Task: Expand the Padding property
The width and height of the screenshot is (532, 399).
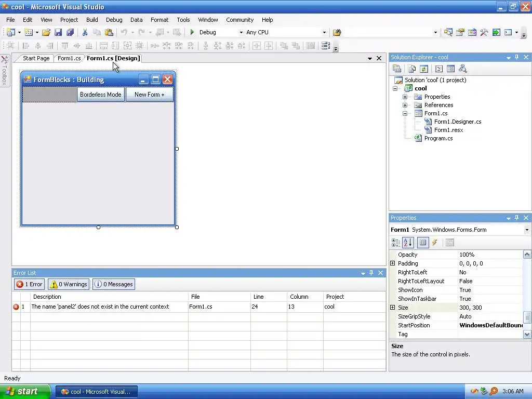Action: 393,263
